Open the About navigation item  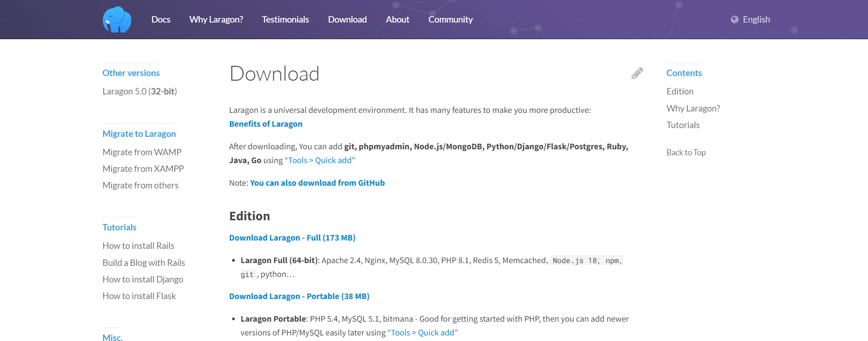coord(397,19)
